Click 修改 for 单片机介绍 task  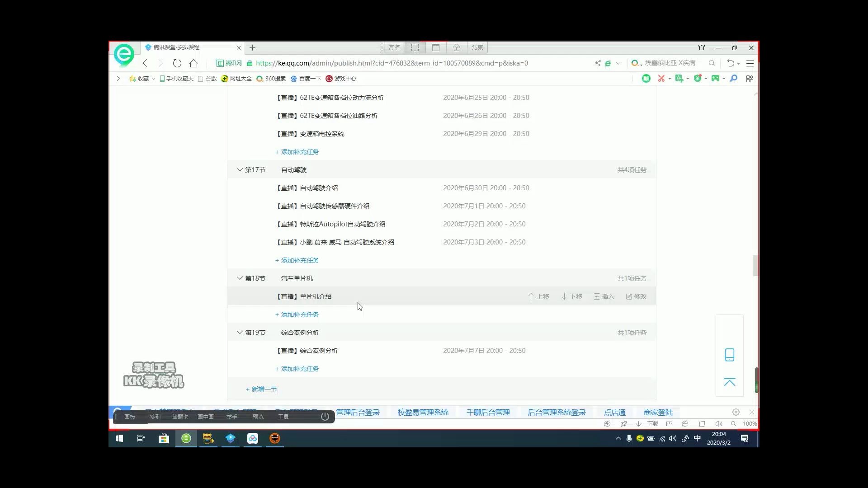[637, 296]
